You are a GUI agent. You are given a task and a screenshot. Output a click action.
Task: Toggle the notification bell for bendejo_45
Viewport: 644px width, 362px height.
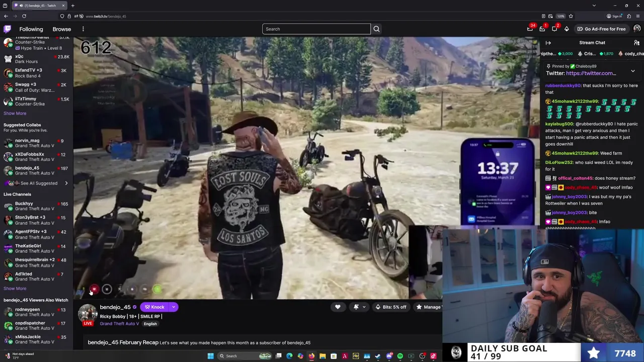pyautogui.click(x=356, y=307)
